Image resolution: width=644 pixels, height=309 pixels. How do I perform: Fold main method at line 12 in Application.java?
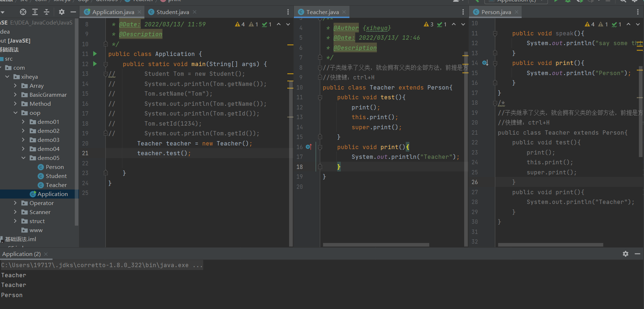point(106,64)
